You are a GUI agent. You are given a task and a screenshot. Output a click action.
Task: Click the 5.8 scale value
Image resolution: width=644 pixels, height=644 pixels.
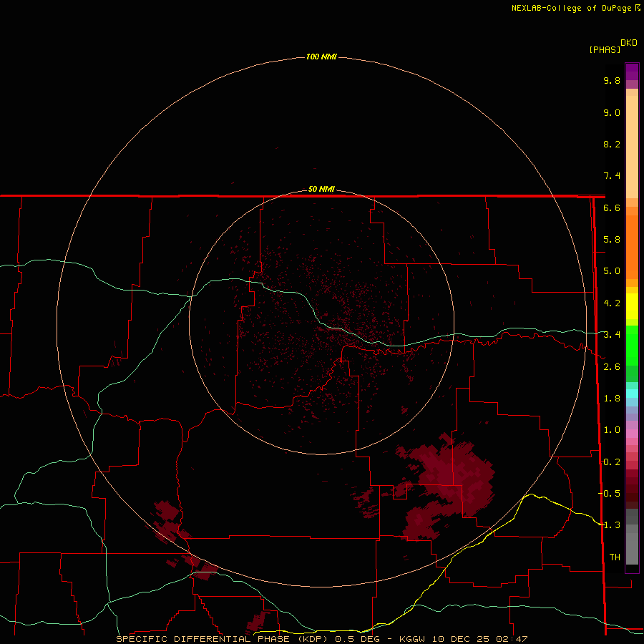pos(612,240)
